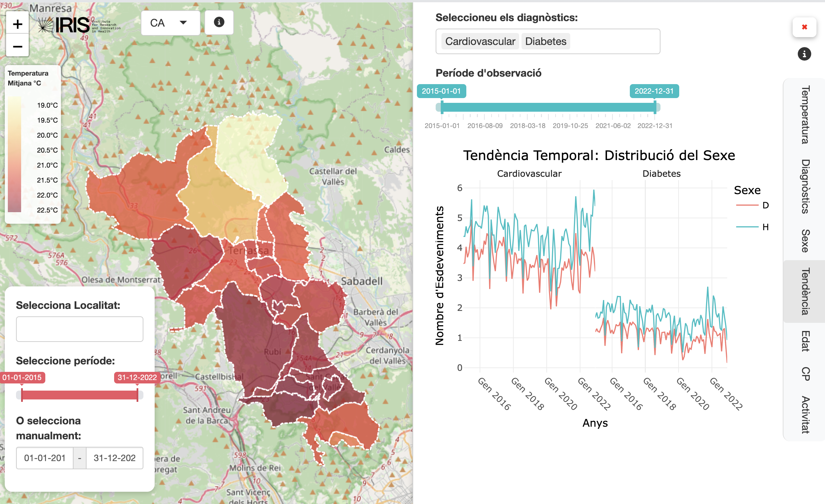Select the Cardiovascular diagnosis tag

(480, 42)
